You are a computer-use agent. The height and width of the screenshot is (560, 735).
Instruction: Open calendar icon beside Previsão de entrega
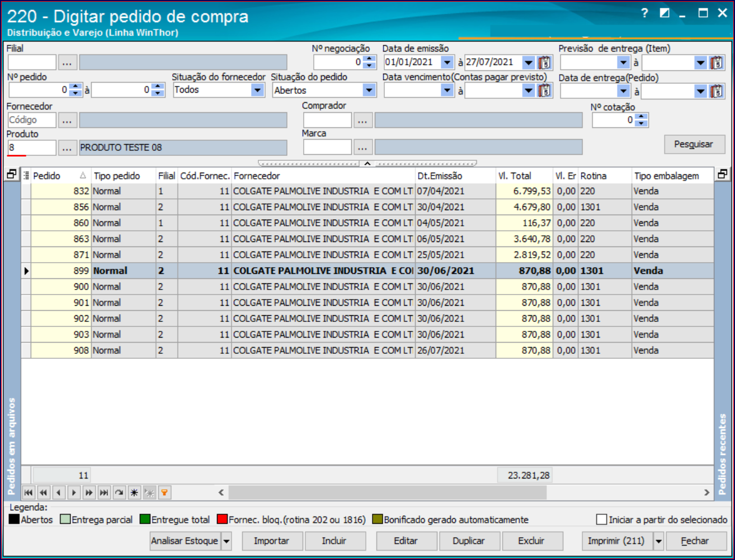click(x=717, y=62)
